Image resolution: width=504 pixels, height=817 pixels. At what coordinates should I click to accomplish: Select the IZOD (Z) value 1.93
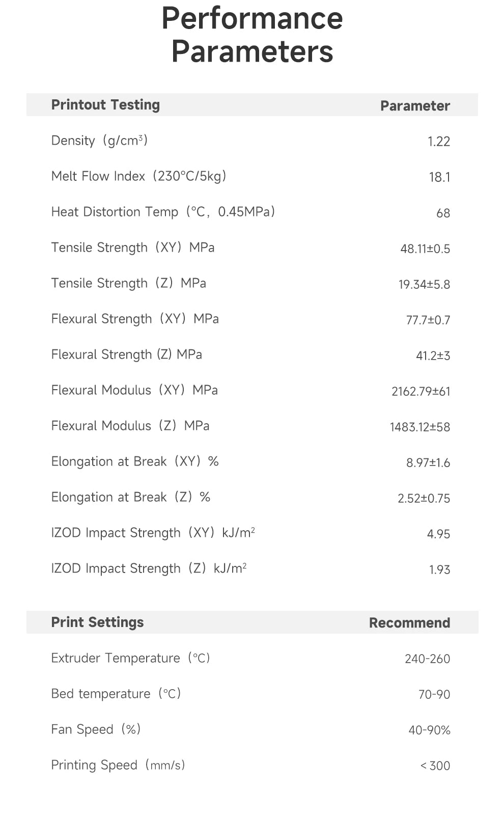tap(439, 569)
